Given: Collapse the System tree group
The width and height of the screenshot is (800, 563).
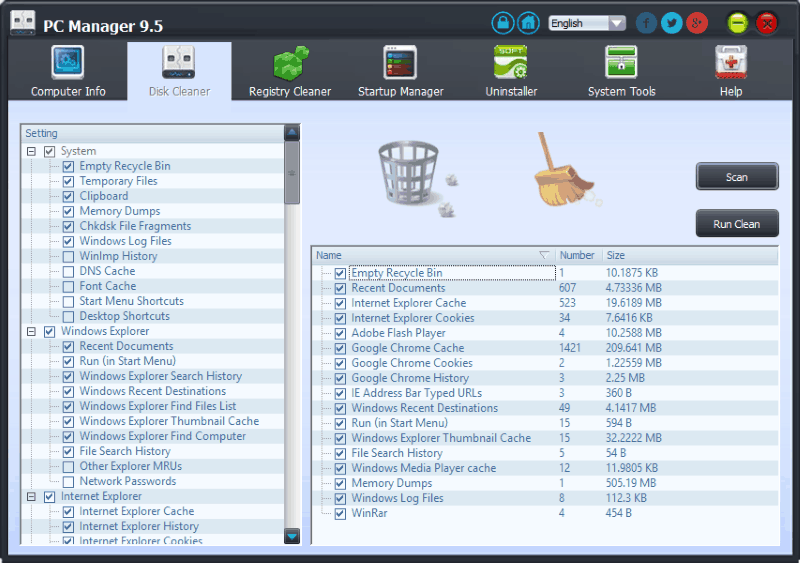Looking at the screenshot, I should [x=32, y=152].
